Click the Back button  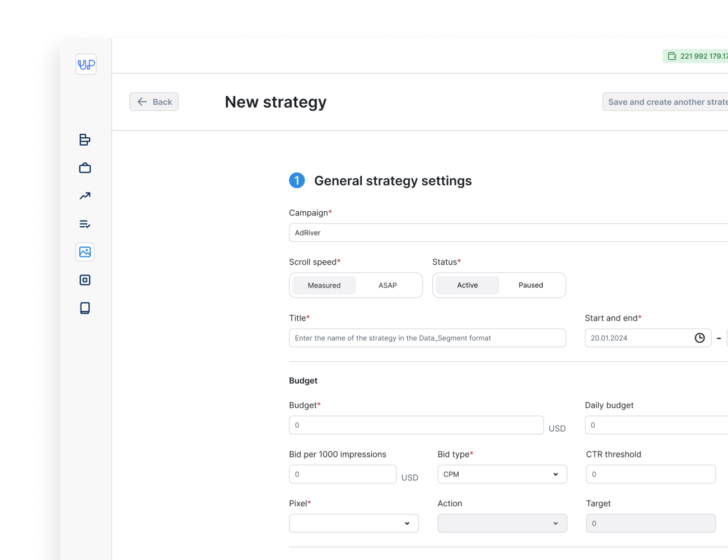point(154,102)
